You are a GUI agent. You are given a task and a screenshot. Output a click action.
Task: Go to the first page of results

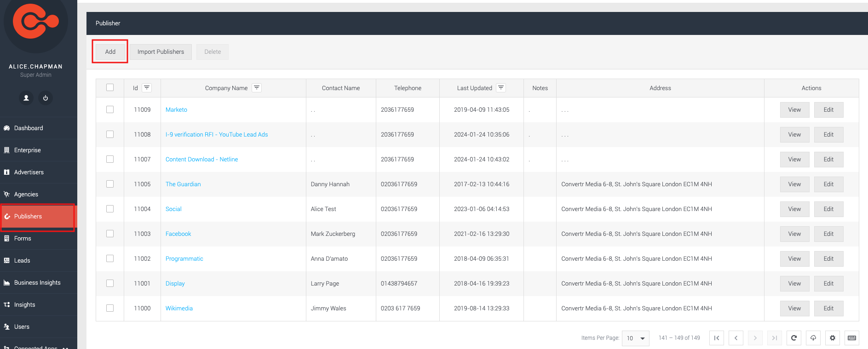pyautogui.click(x=717, y=338)
